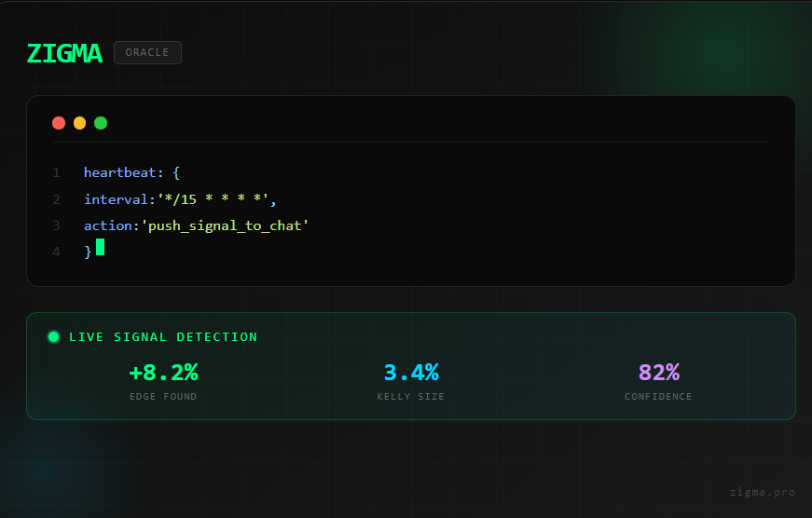Click the green live signal indicator dot
The height and width of the screenshot is (518, 812).
(x=53, y=337)
